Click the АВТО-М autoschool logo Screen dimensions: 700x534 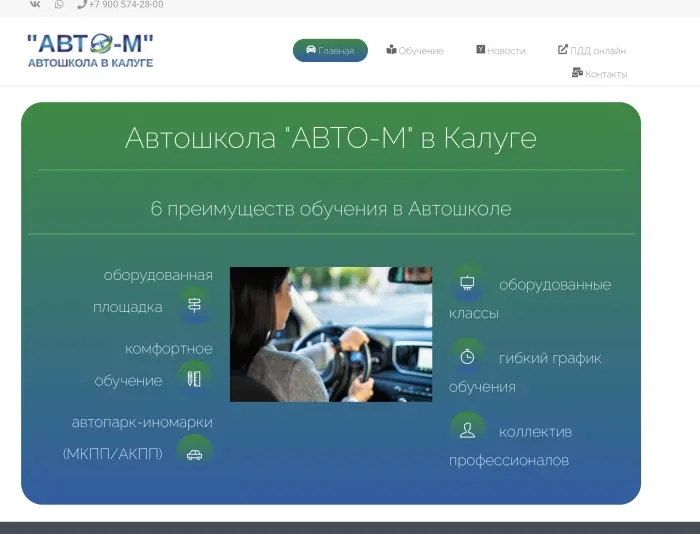pos(91,50)
